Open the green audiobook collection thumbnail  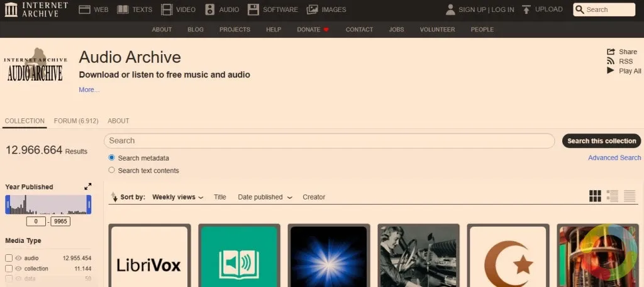point(239,256)
